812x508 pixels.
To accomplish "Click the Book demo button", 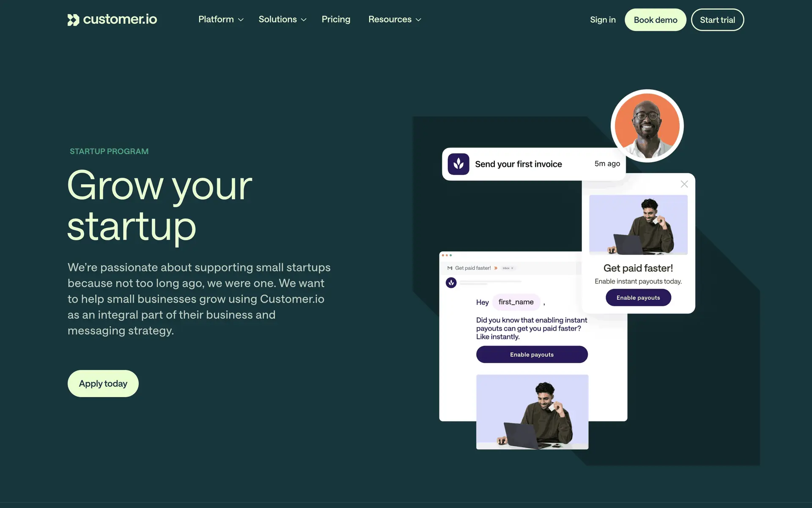I will 655,20.
